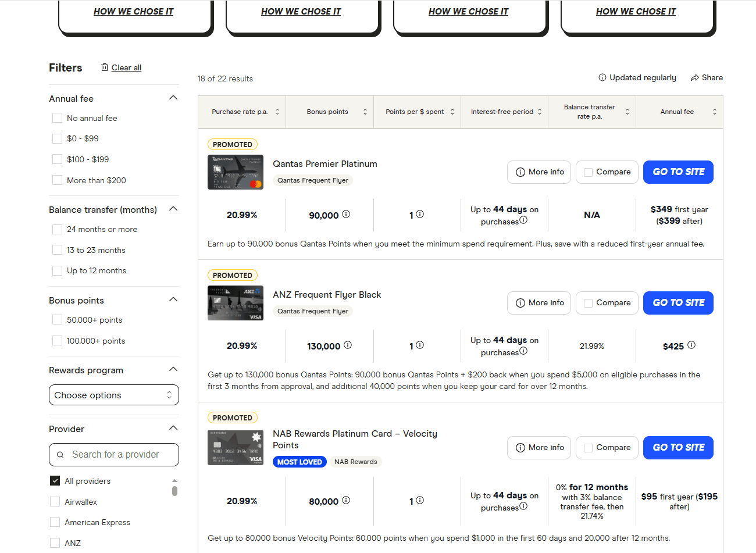This screenshot has height=553, width=756.
Task: Click Qantas Premier Platinum card image
Action: point(236,172)
